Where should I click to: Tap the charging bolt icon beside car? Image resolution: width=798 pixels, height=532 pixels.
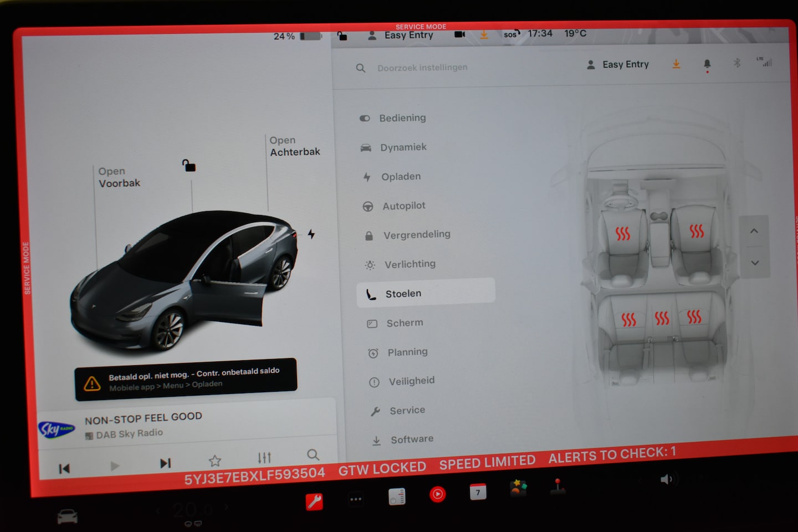coord(311,234)
